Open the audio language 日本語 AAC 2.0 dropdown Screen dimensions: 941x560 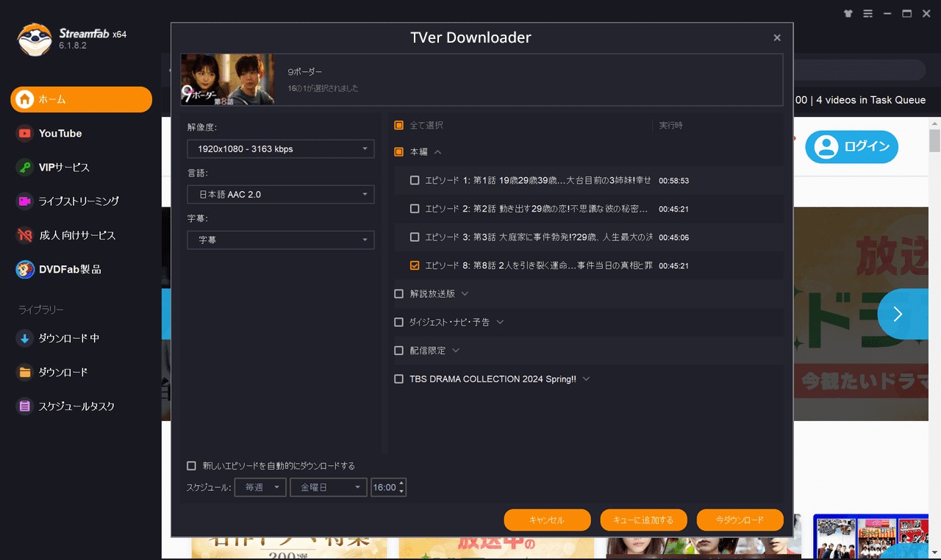click(280, 195)
